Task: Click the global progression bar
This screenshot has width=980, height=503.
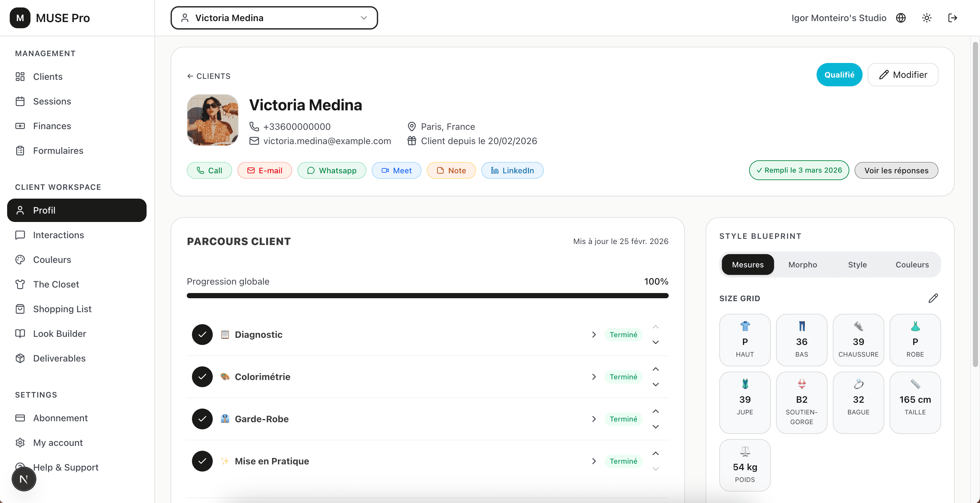Action: (x=427, y=296)
